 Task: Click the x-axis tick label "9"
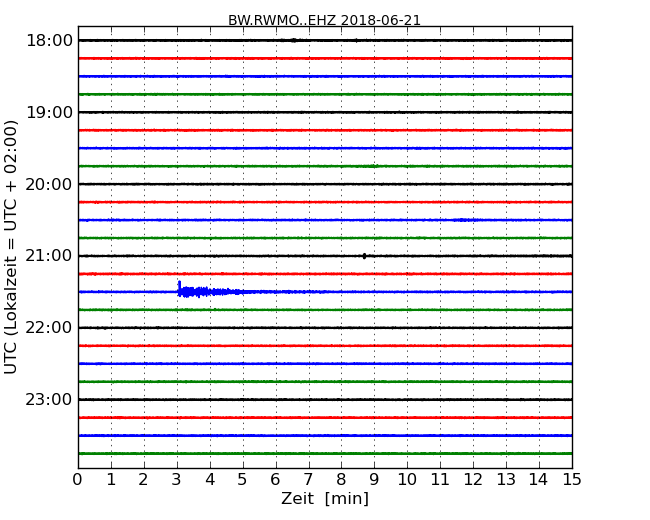pyautogui.click(x=374, y=480)
